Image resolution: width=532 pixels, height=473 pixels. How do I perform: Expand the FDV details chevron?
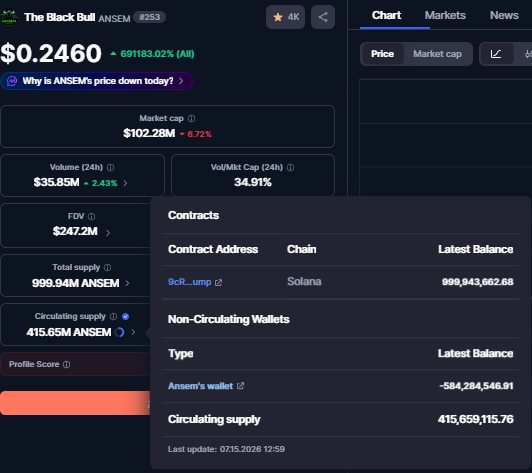coord(108,233)
